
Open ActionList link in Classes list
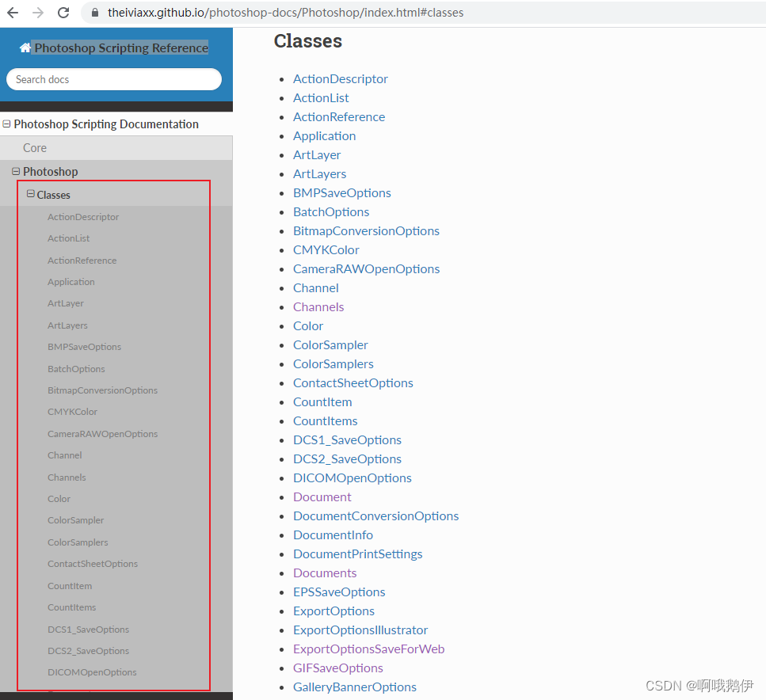(x=321, y=97)
